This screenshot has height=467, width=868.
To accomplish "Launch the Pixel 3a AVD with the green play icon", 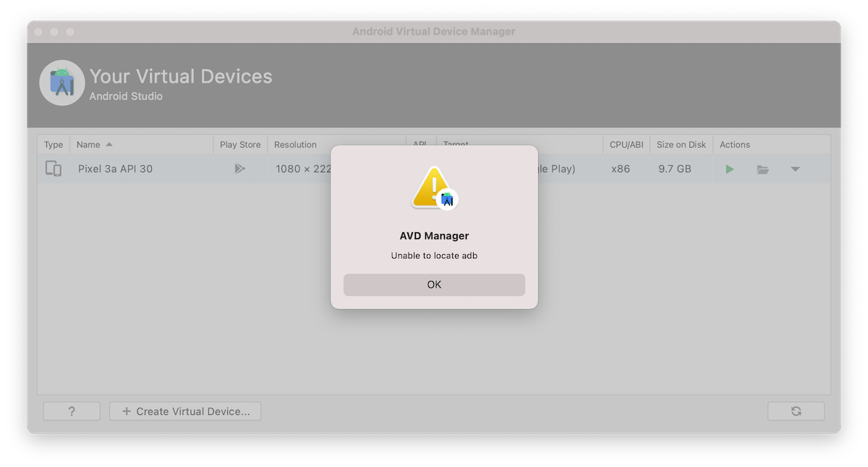I will point(730,169).
